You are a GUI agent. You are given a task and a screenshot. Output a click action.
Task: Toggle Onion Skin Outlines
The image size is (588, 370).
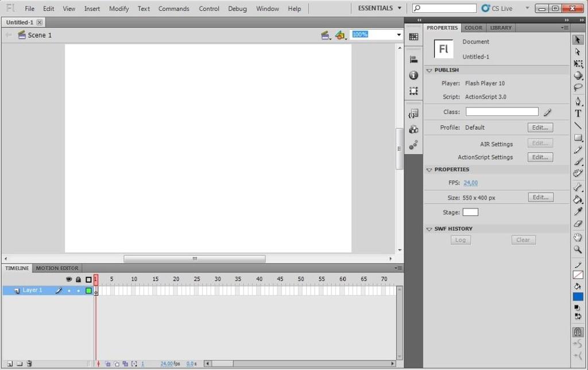117,364
